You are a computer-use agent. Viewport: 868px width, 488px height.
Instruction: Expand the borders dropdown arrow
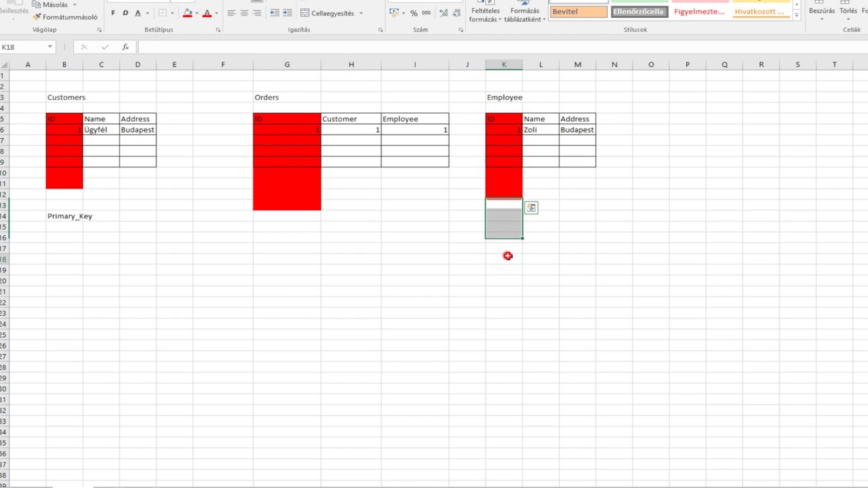(172, 13)
